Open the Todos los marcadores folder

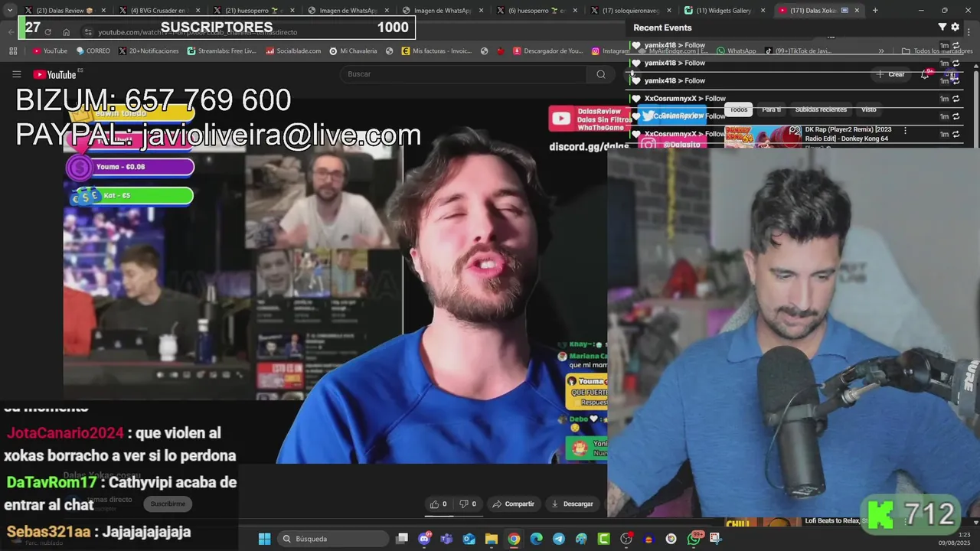(x=937, y=51)
